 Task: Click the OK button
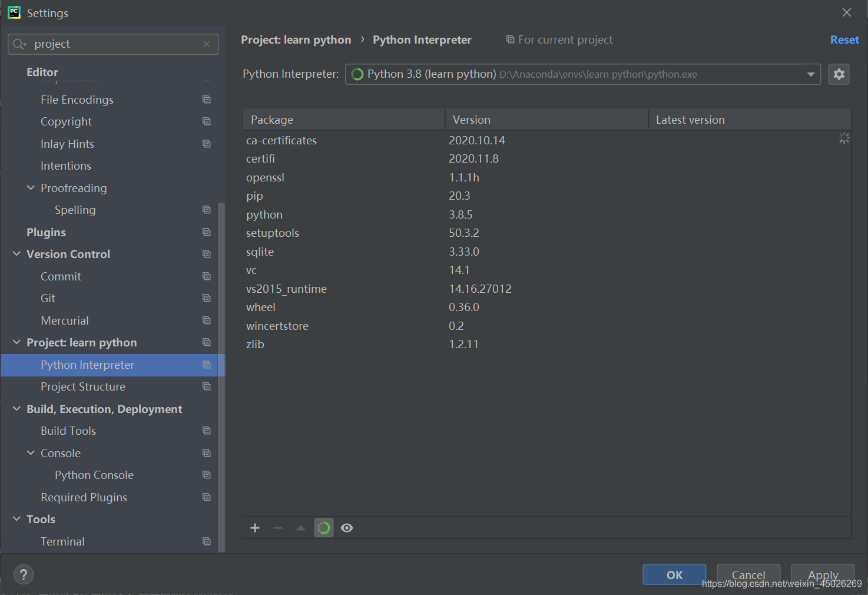click(x=674, y=574)
